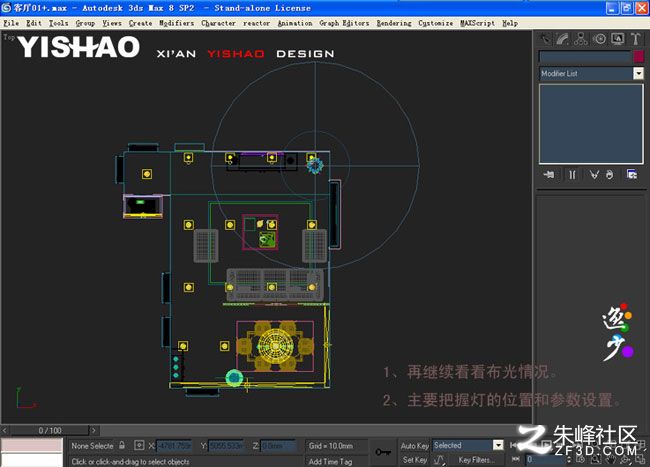Click Remove Modifier from stack icon
This screenshot has width=650, height=467.
609,174
